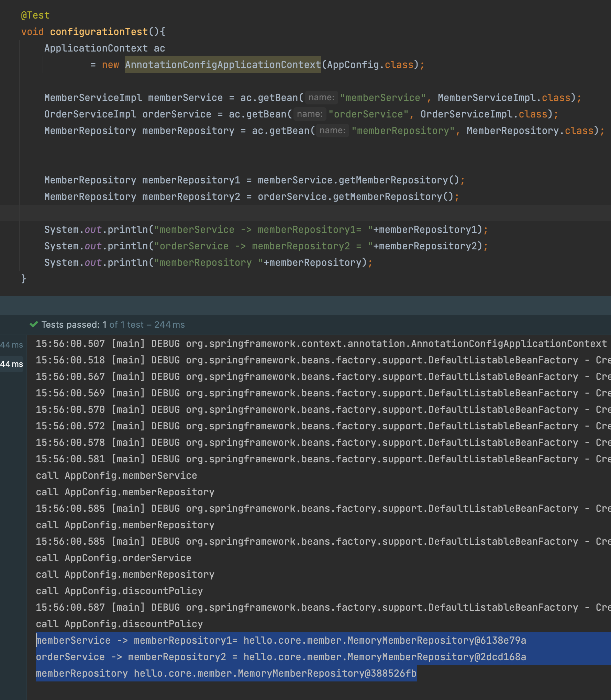This screenshot has width=611, height=700.
Task: Click log line timestamped 15:56:00.567
Action: 323,377
